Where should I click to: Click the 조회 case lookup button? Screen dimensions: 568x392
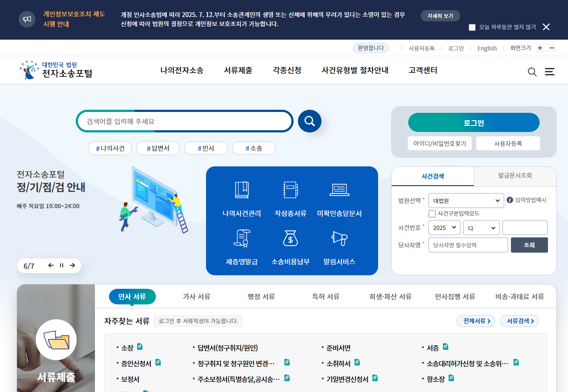click(x=529, y=245)
